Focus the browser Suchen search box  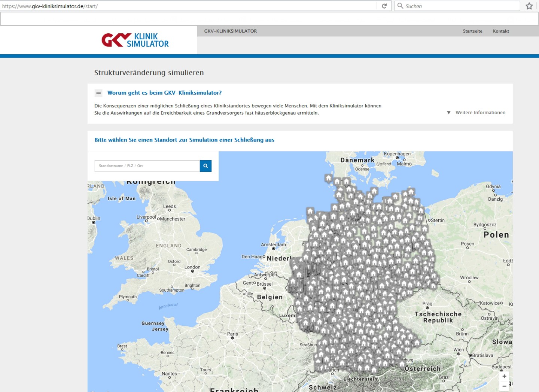tap(457, 6)
